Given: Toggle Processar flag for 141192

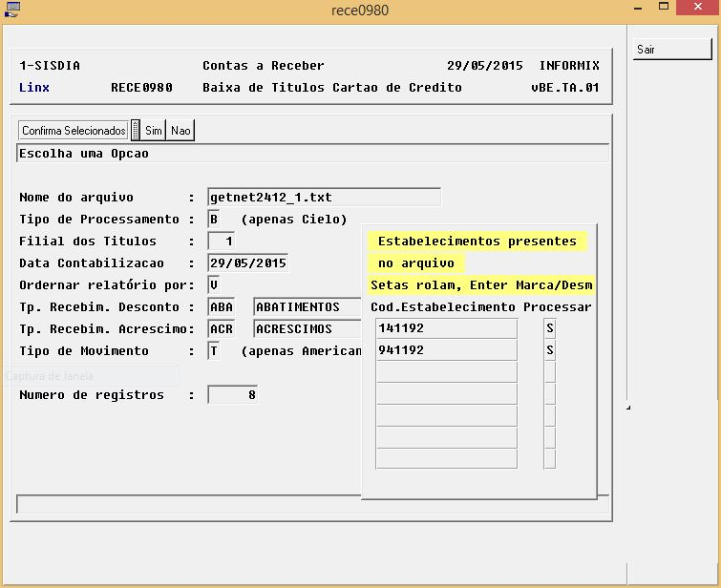Looking at the screenshot, I should click(x=549, y=328).
